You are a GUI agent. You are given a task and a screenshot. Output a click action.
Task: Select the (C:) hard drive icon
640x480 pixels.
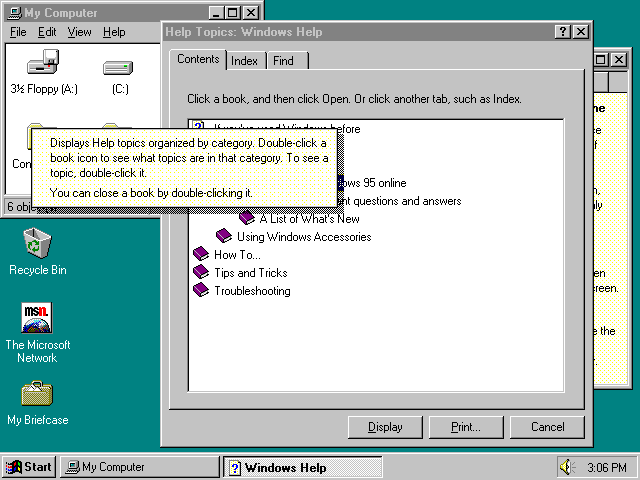[118, 67]
